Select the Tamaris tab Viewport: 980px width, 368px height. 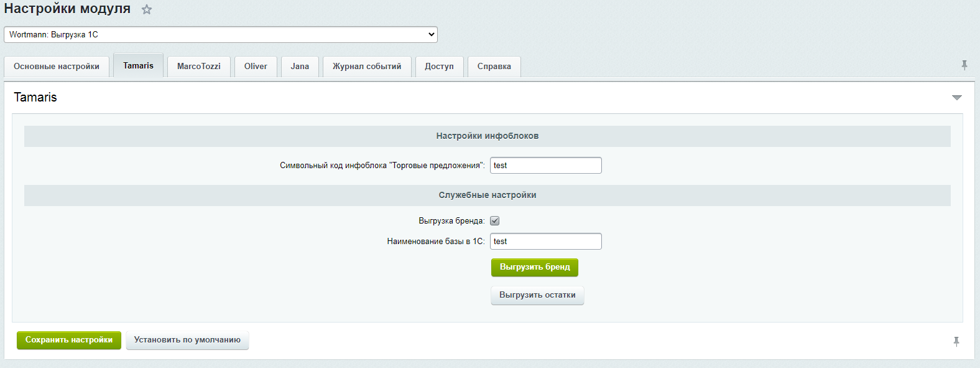pyautogui.click(x=138, y=66)
